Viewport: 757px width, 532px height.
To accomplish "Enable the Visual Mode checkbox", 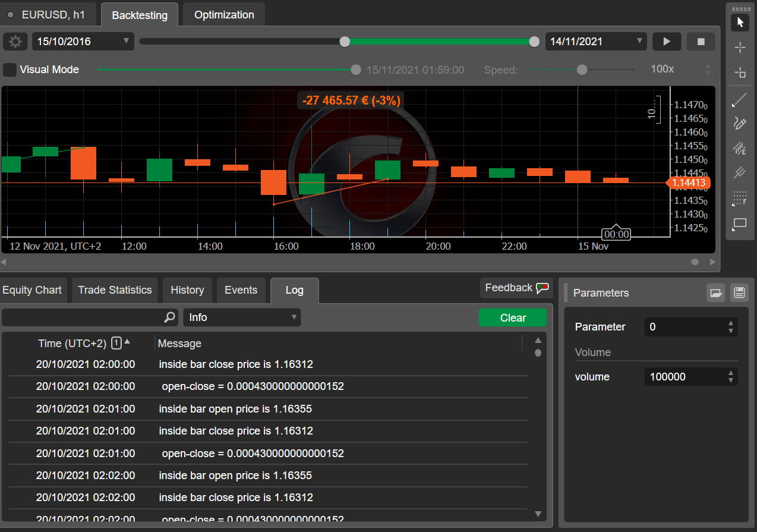I will (x=10, y=70).
